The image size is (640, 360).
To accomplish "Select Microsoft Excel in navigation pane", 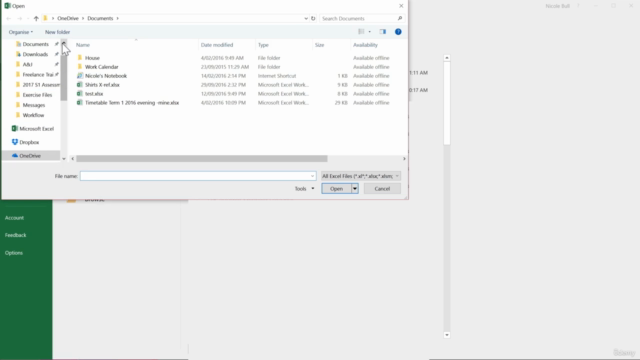I will pos(36,129).
